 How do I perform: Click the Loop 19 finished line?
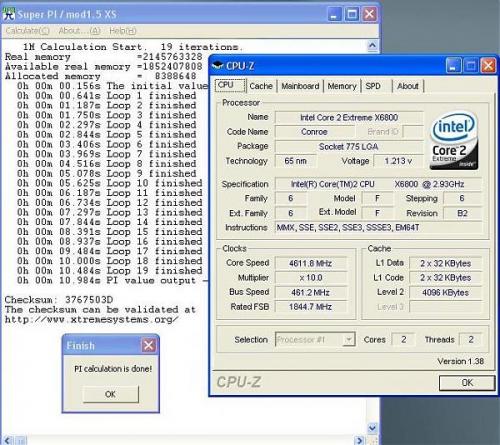(110, 270)
